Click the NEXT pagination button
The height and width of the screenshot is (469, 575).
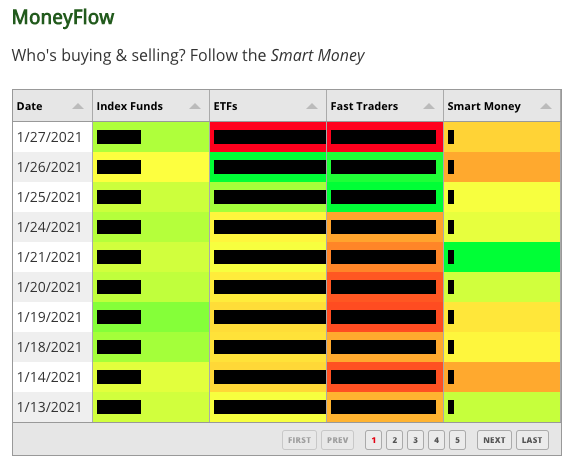(494, 440)
